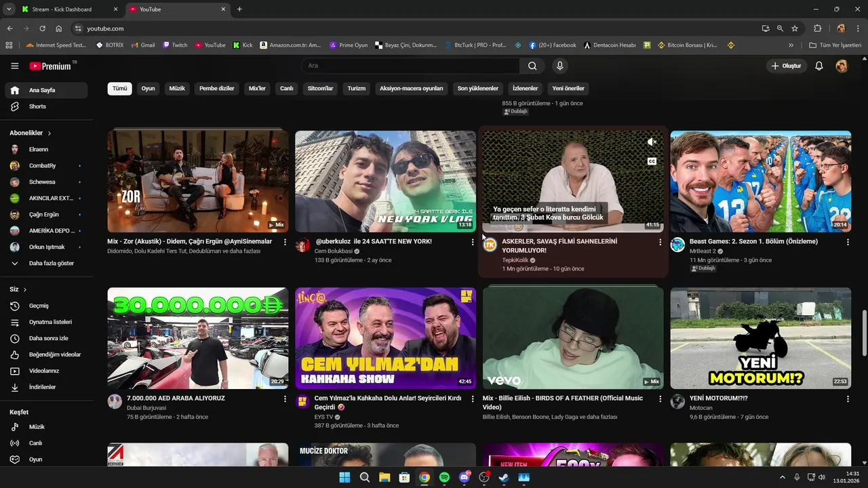Open Müzik under Keşfet
868x488 pixels.
point(46,427)
